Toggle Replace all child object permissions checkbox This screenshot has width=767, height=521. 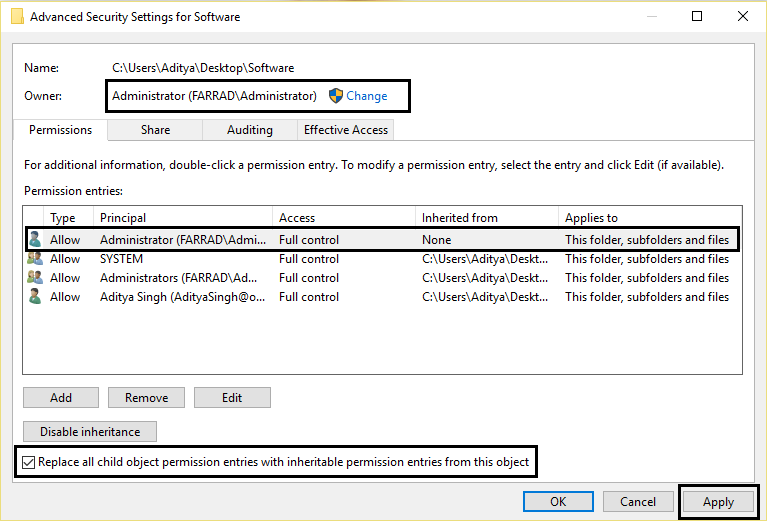pyautogui.click(x=29, y=462)
